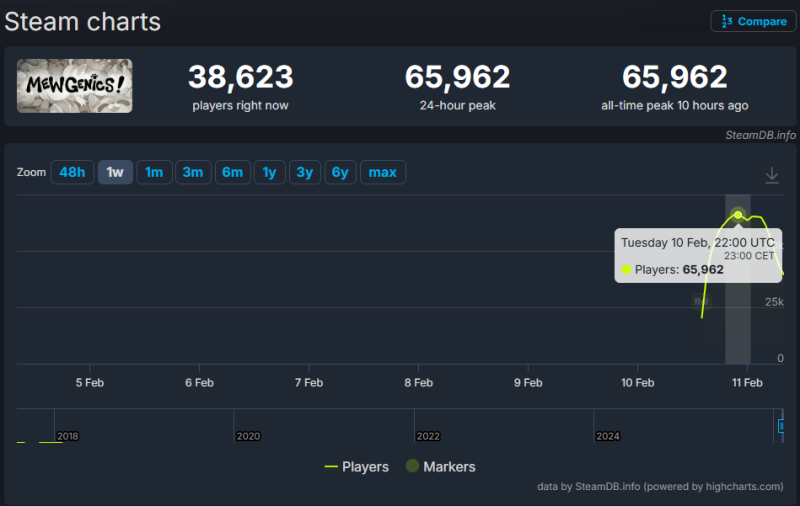Click the 11 Feb axis label
The width and height of the screenshot is (800, 506).
coord(747,383)
